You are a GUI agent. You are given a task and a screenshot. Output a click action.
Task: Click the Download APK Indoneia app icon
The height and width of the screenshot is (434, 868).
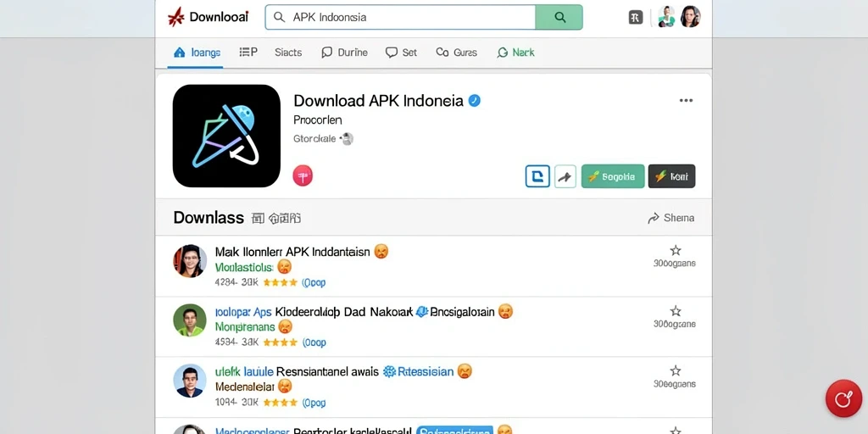point(226,136)
